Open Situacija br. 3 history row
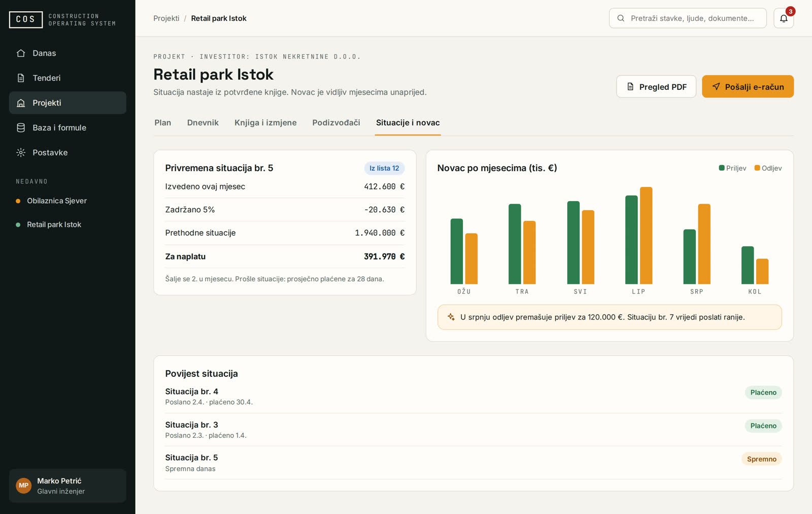The height and width of the screenshot is (514, 812). 473,430
